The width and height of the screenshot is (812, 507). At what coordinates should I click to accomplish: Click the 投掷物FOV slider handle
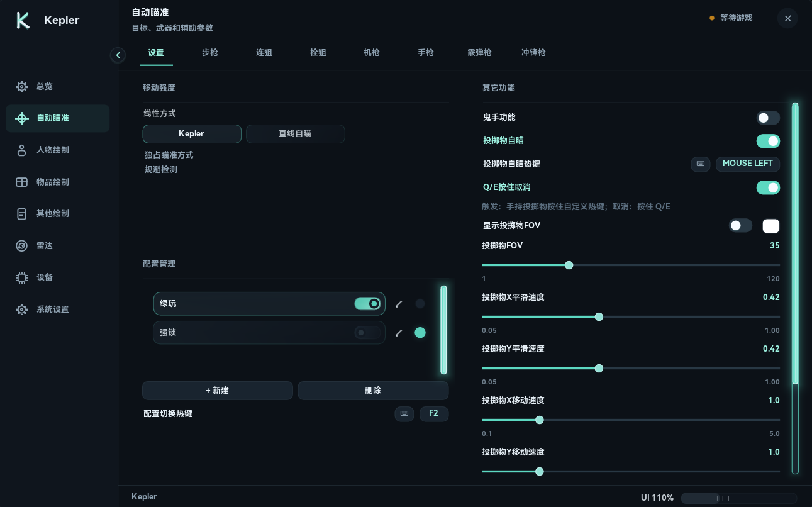(569, 265)
